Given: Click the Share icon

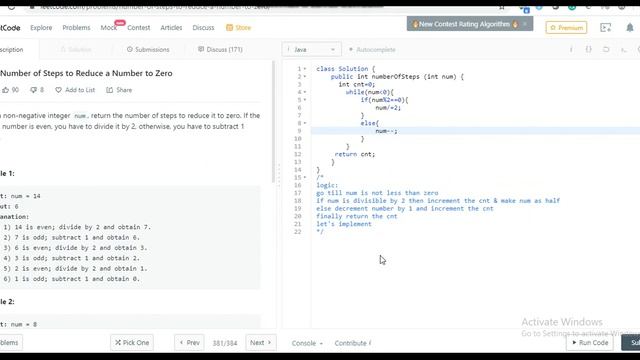Looking at the screenshot, I should tap(109, 90).
